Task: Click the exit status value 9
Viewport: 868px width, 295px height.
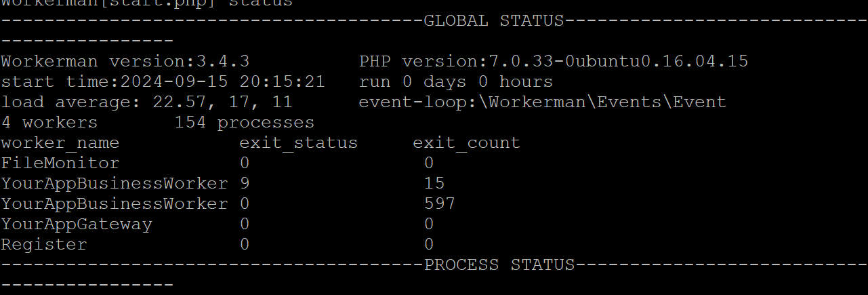Action: click(245, 183)
